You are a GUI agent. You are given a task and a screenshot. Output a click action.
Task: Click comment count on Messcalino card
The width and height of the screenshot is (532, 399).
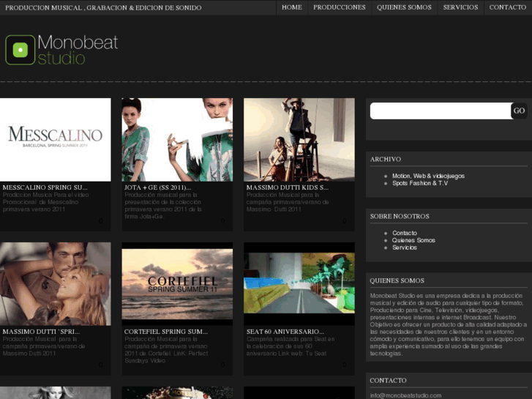tap(100, 220)
